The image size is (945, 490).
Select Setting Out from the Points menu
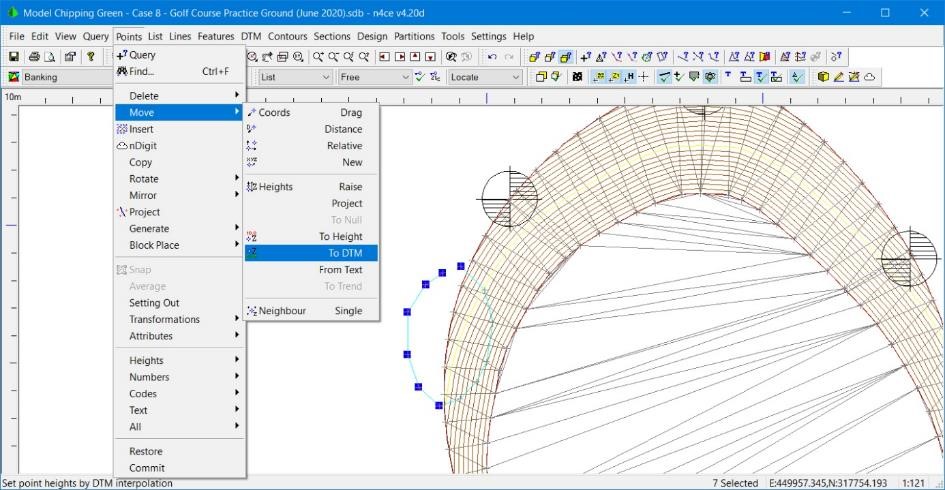point(180,303)
